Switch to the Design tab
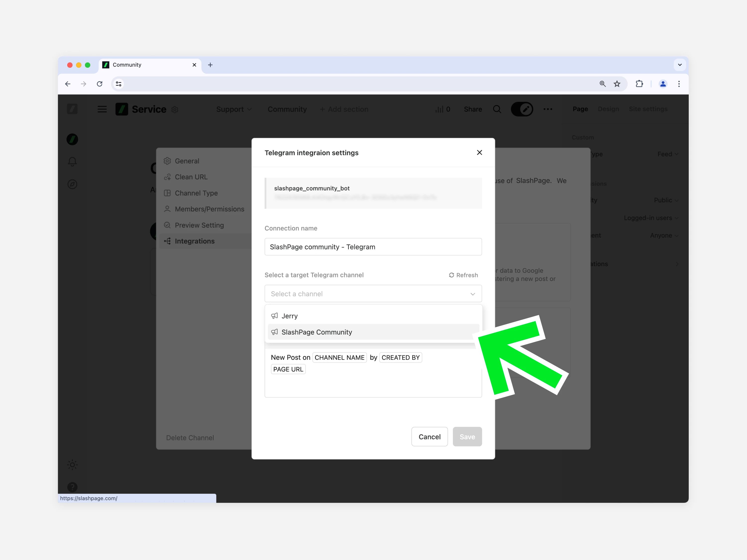This screenshot has height=560, width=747. point(608,109)
